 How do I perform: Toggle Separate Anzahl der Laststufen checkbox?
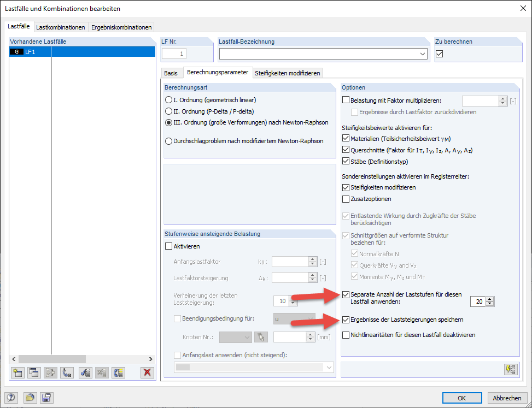pos(346,294)
